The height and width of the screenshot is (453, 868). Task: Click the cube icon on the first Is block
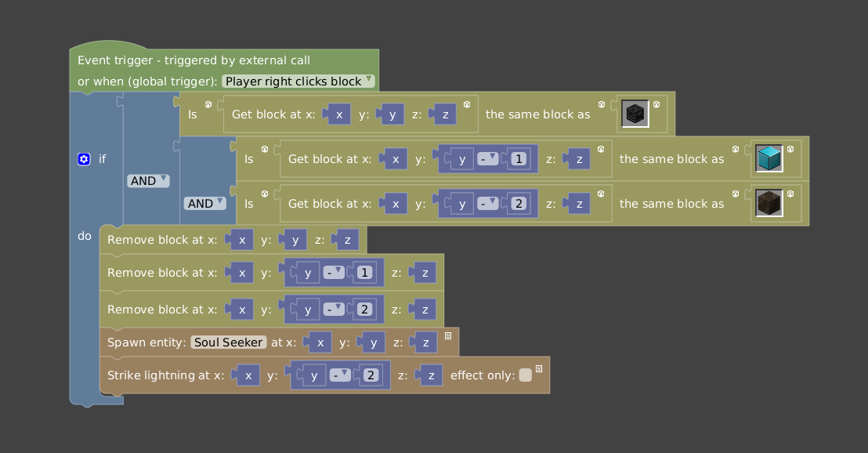[208, 104]
